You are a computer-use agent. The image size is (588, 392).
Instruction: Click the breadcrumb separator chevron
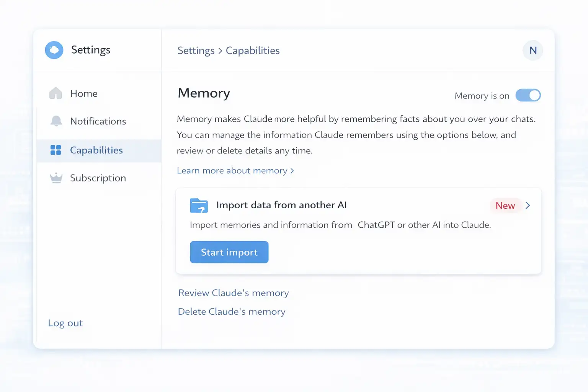pos(220,51)
